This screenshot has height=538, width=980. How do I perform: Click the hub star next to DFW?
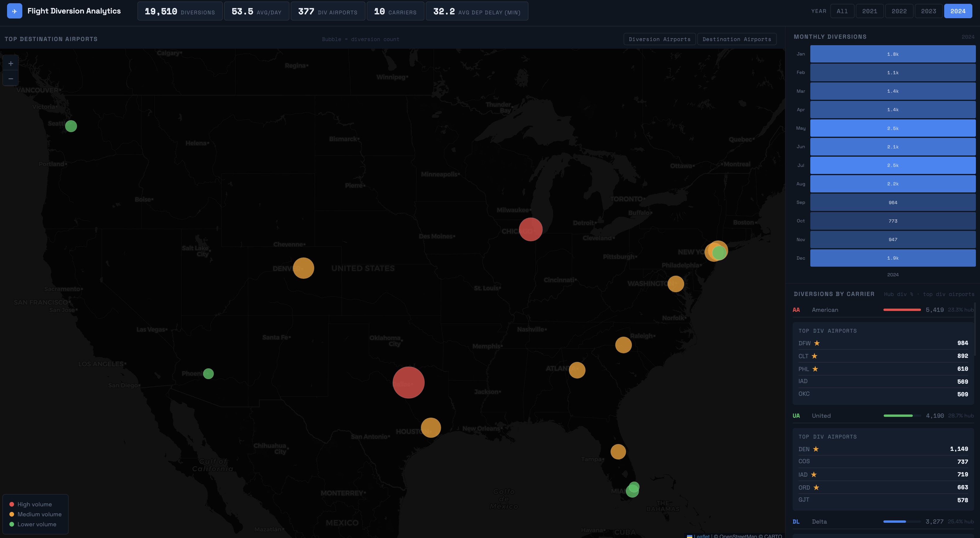pos(816,343)
